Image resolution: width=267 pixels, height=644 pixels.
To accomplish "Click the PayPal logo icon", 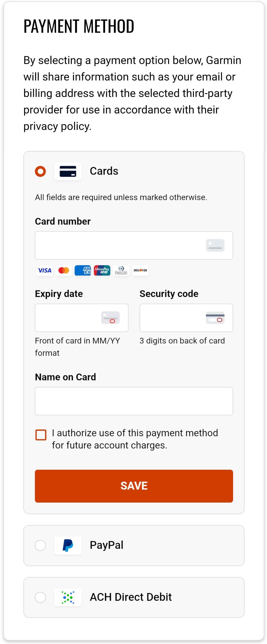I will coord(68,545).
